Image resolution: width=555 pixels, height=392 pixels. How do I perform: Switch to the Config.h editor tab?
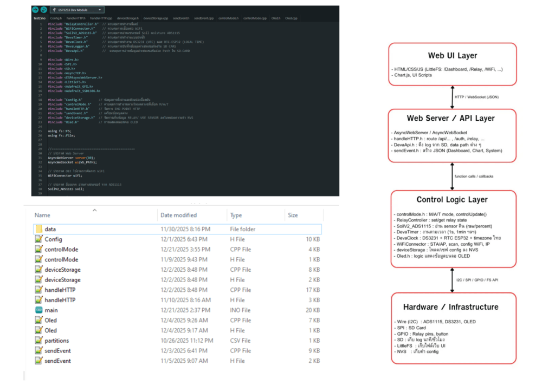coord(56,18)
